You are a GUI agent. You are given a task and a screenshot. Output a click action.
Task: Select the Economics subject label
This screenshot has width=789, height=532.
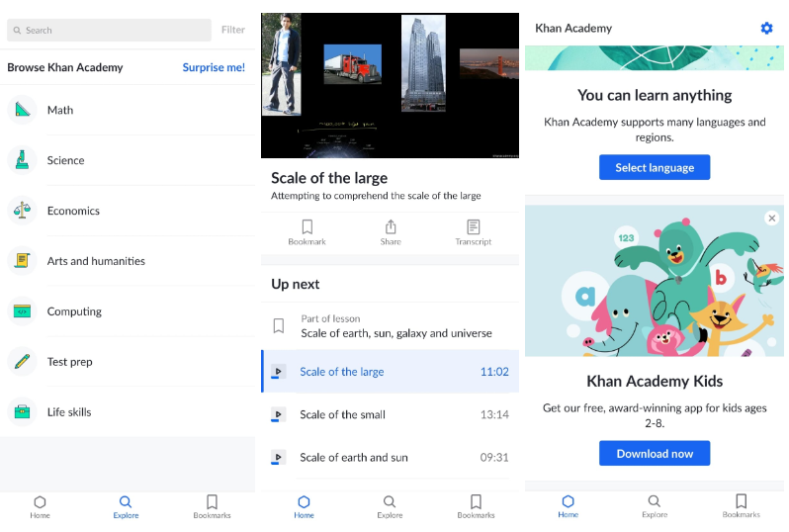tap(73, 211)
